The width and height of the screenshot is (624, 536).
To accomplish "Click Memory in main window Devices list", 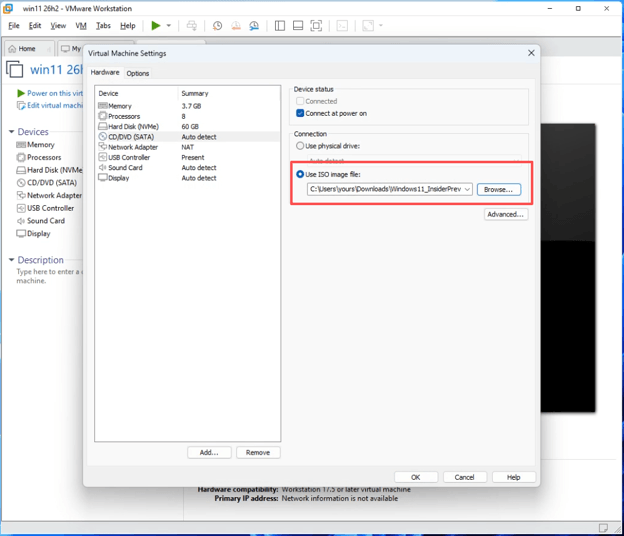I will pos(35,145).
